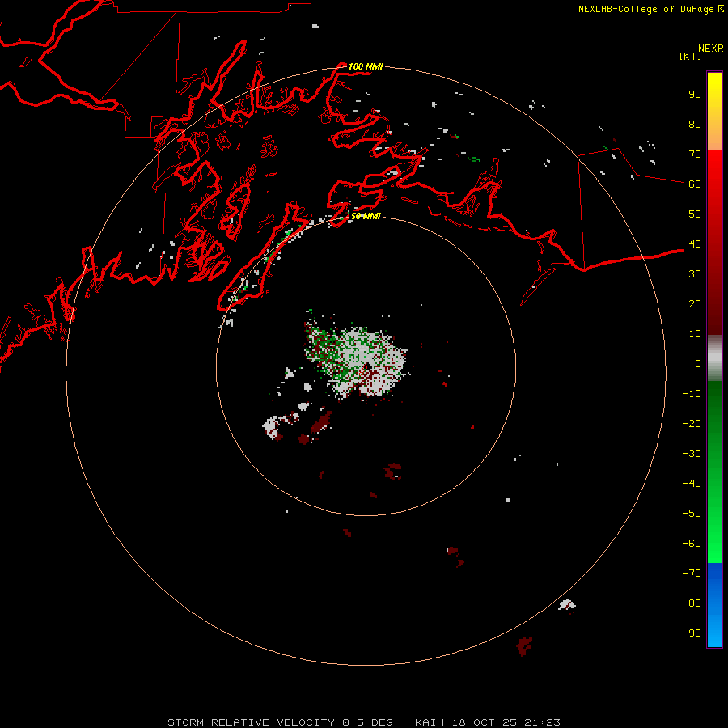Click the KT units label above the scale
Image resolution: width=728 pixels, height=728 pixels.
tap(691, 56)
